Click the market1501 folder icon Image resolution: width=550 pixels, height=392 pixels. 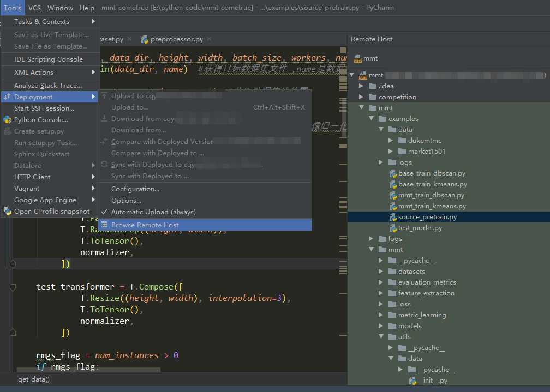pos(403,152)
